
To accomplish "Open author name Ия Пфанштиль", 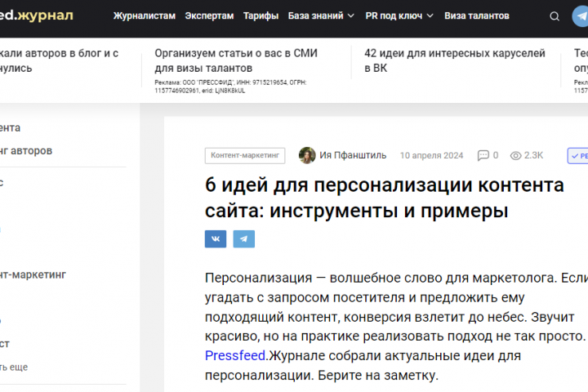I will (353, 155).
